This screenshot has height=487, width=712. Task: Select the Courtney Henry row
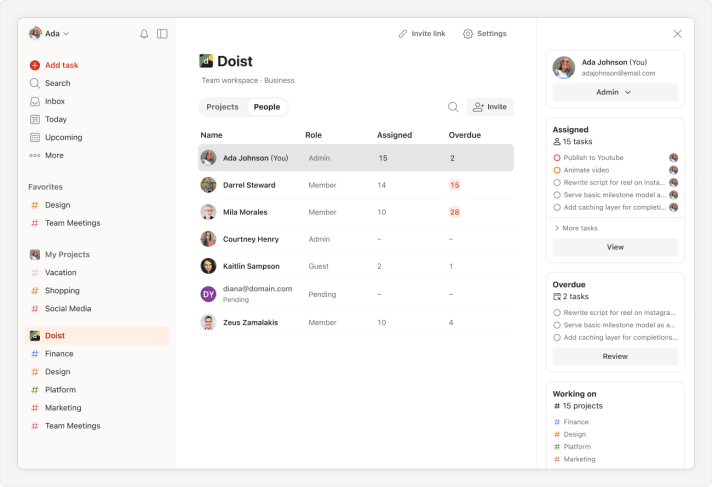(356, 239)
